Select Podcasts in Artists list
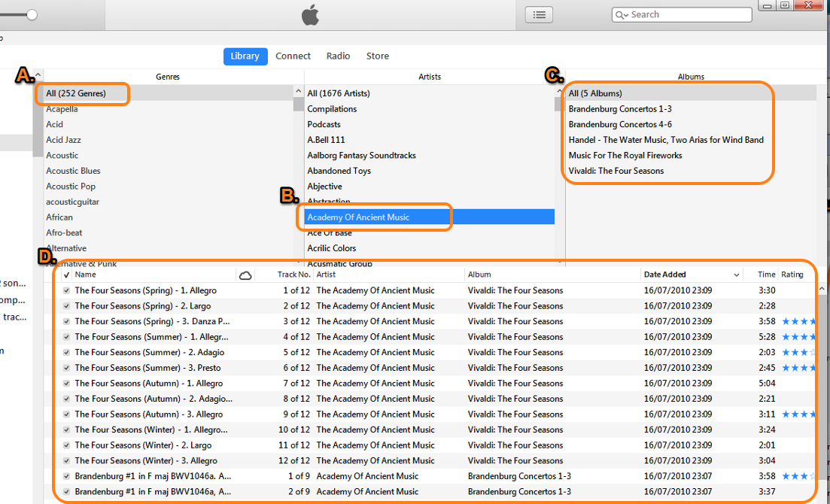 click(x=429, y=124)
